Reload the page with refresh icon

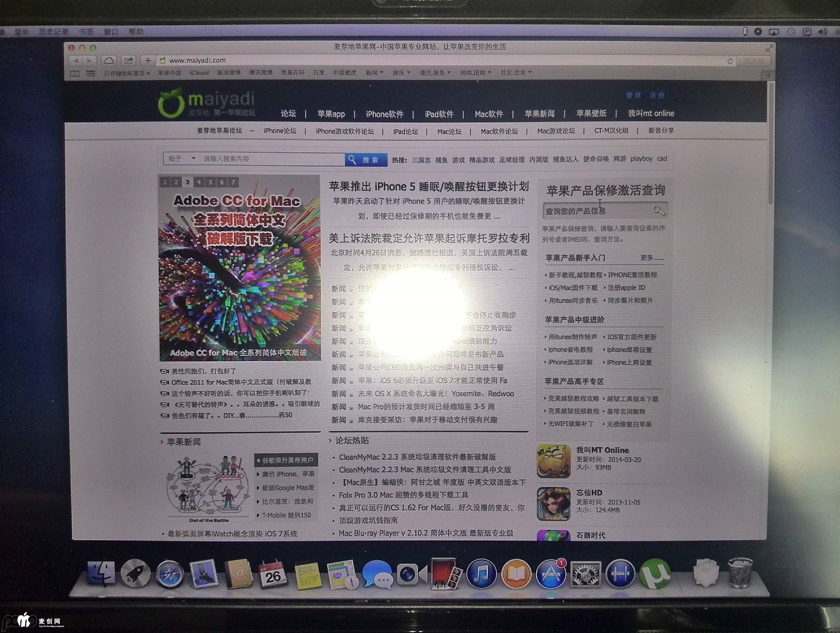click(x=729, y=61)
